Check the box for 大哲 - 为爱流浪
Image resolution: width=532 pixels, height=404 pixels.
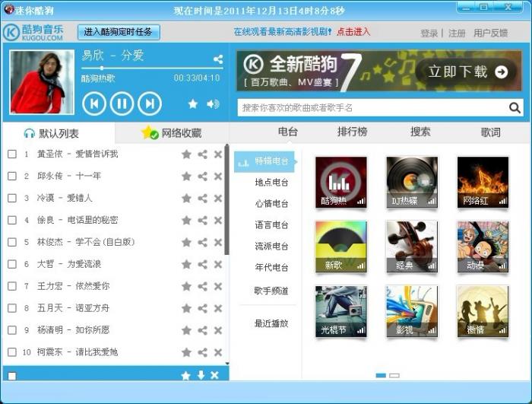coord(12,264)
